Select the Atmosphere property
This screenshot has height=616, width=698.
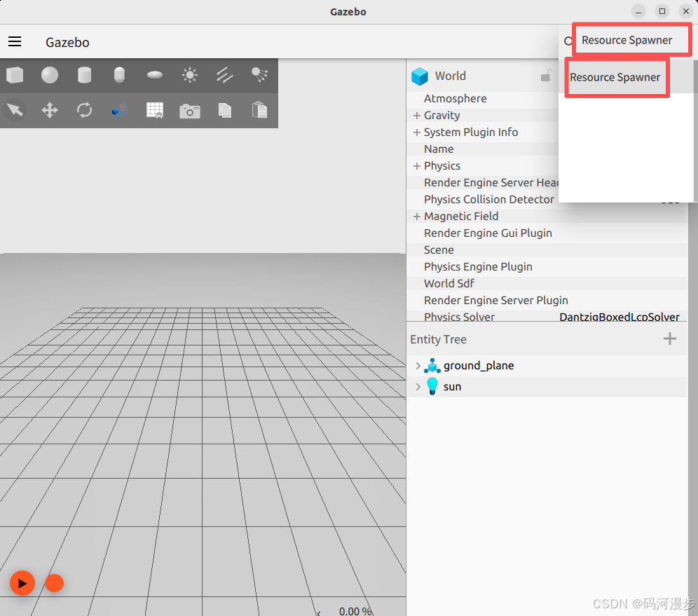(455, 98)
